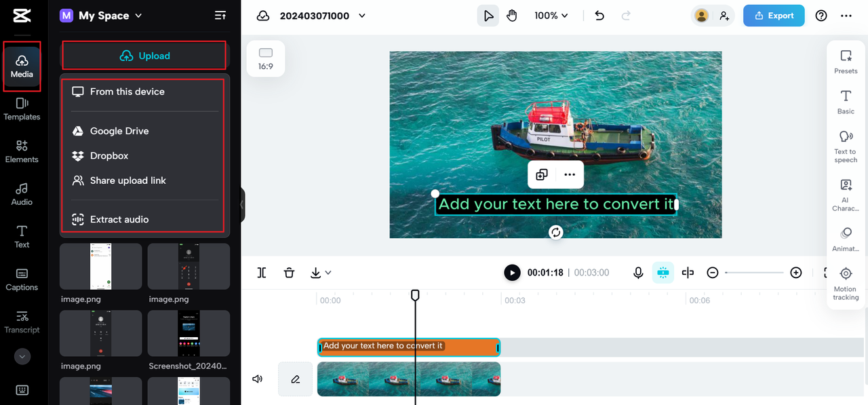Open the Elements panel
The height and width of the screenshot is (405, 868).
click(x=22, y=151)
